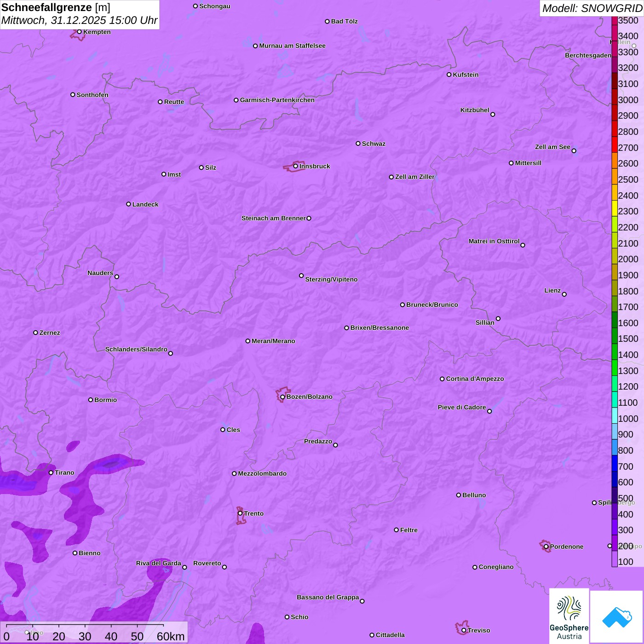The image size is (644, 644).
Task: Click the Schongau label
Action: coord(214,6)
